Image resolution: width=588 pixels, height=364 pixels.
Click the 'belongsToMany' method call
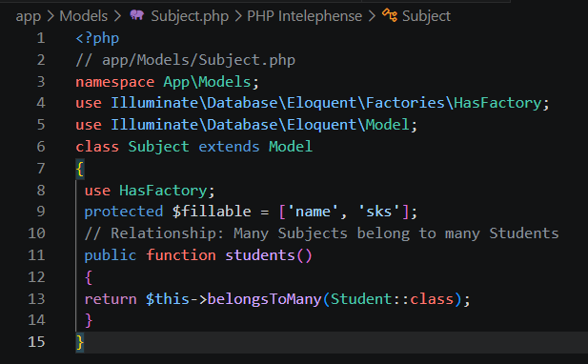click(x=264, y=299)
